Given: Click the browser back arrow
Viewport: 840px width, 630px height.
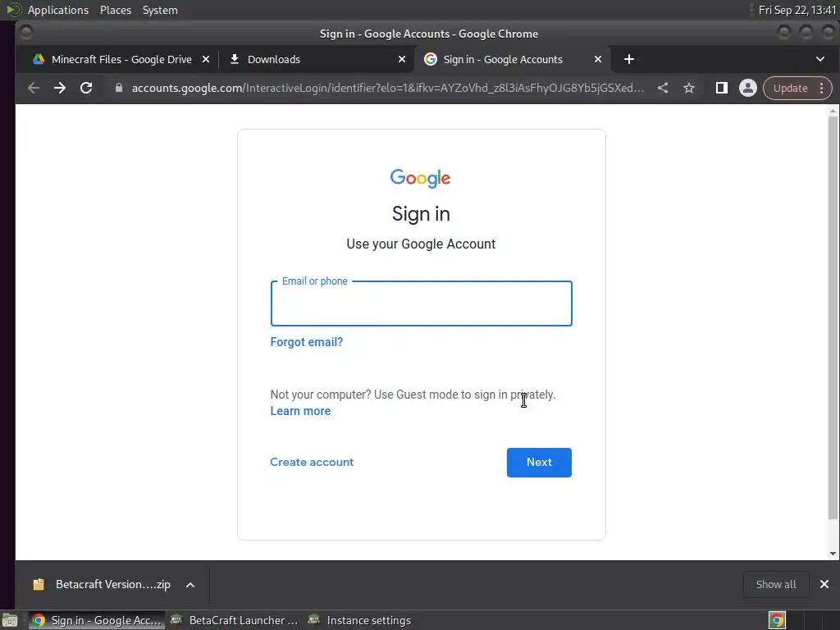Looking at the screenshot, I should tap(33, 88).
